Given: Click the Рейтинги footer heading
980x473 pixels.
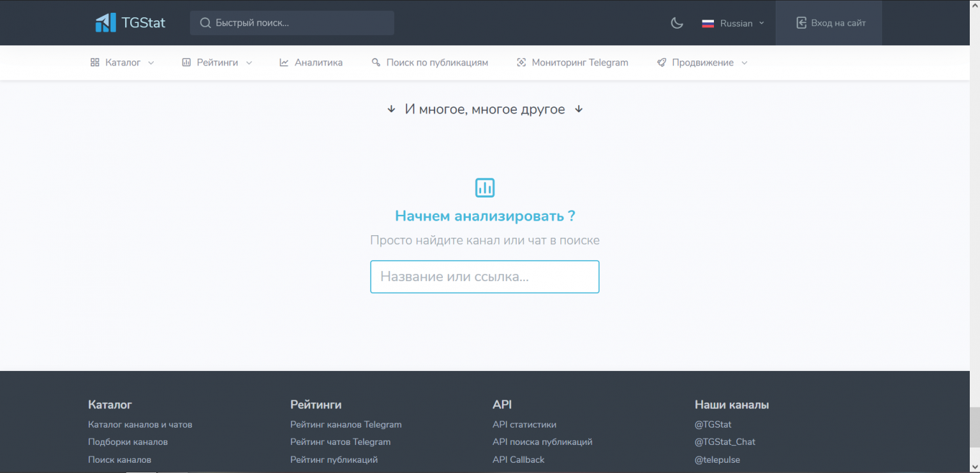Looking at the screenshot, I should (x=316, y=405).
